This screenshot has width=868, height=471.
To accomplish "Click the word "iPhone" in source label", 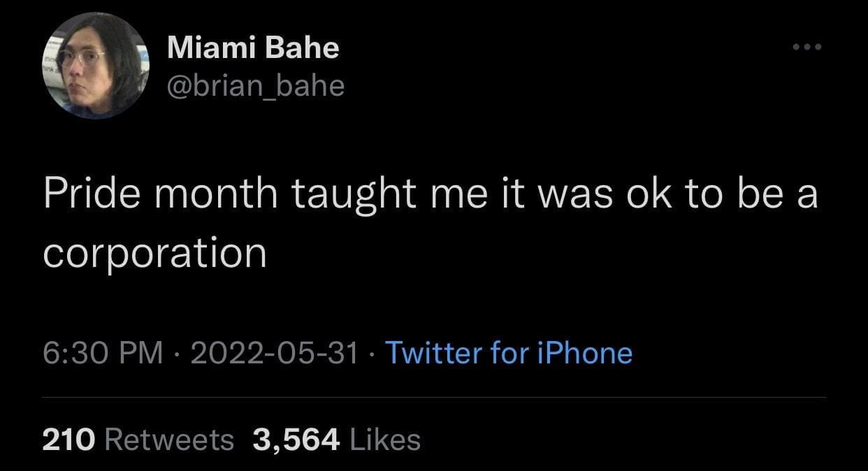I will [584, 353].
